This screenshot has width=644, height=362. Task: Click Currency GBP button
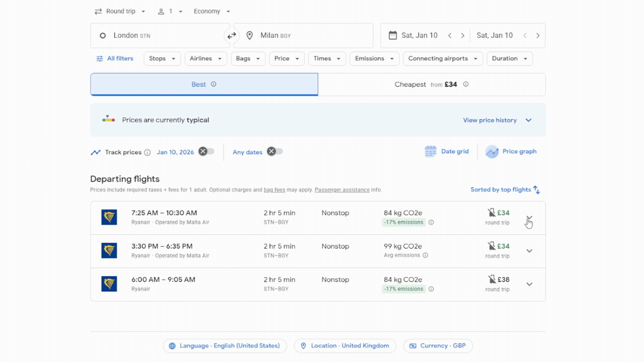click(438, 346)
